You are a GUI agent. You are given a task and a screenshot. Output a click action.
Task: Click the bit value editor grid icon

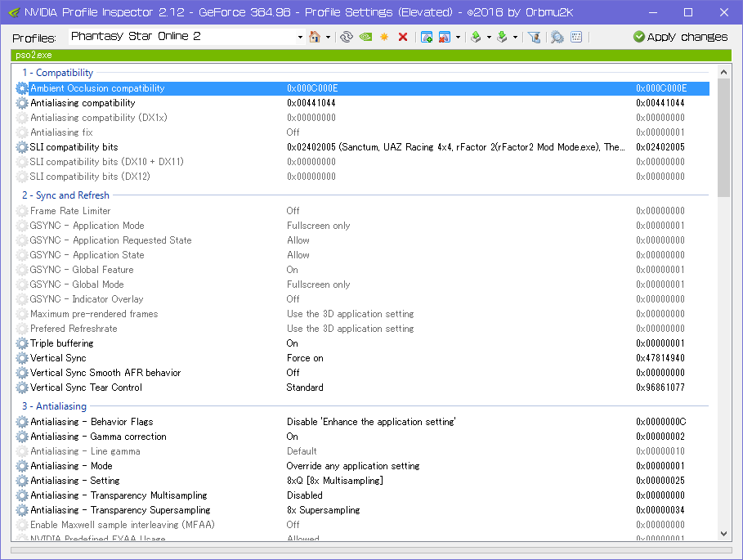(x=576, y=37)
